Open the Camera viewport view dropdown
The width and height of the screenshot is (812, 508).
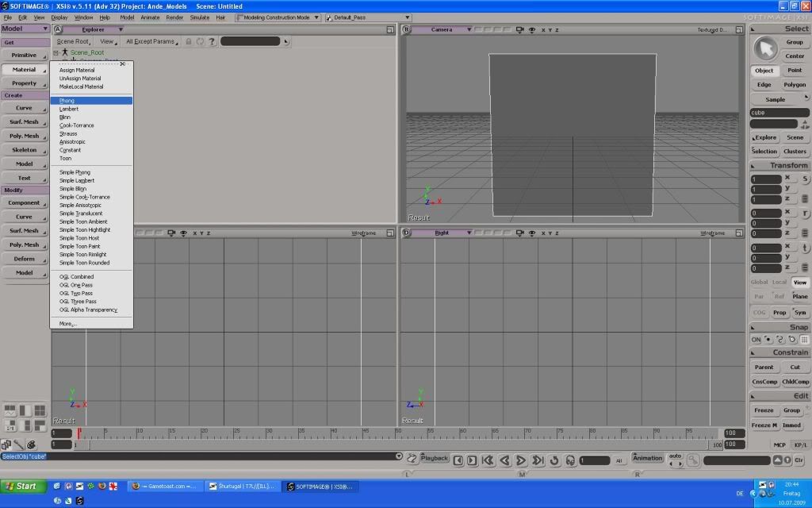click(442, 29)
